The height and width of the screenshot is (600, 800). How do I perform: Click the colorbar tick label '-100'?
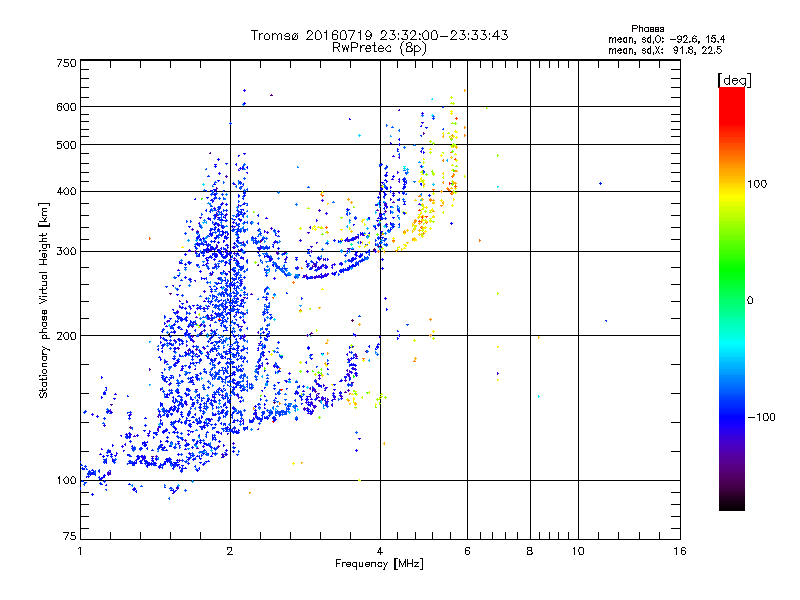pyautogui.click(x=761, y=417)
